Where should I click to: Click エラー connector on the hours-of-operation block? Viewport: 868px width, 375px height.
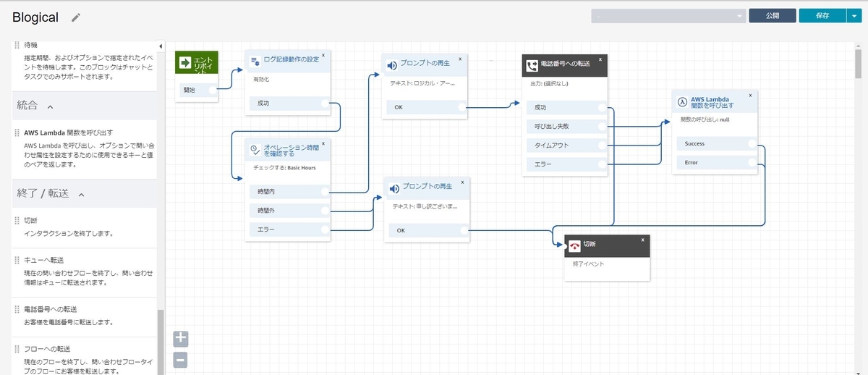(324, 229)
